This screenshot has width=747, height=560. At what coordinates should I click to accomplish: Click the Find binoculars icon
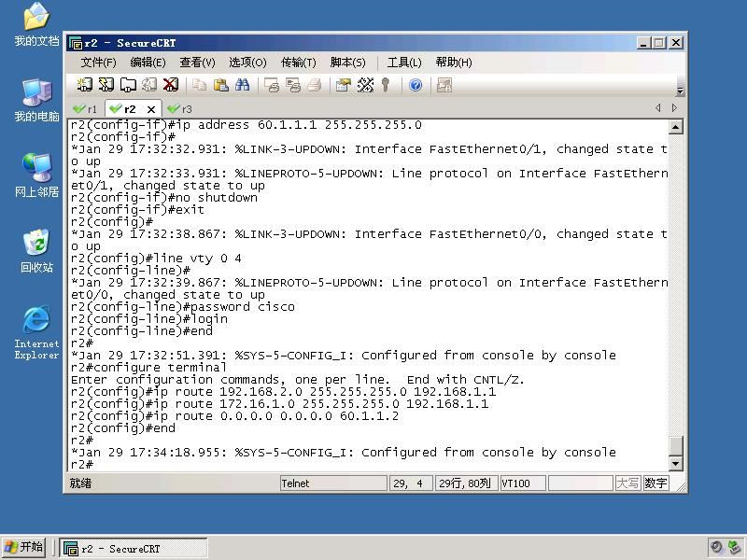click(242, 85)
